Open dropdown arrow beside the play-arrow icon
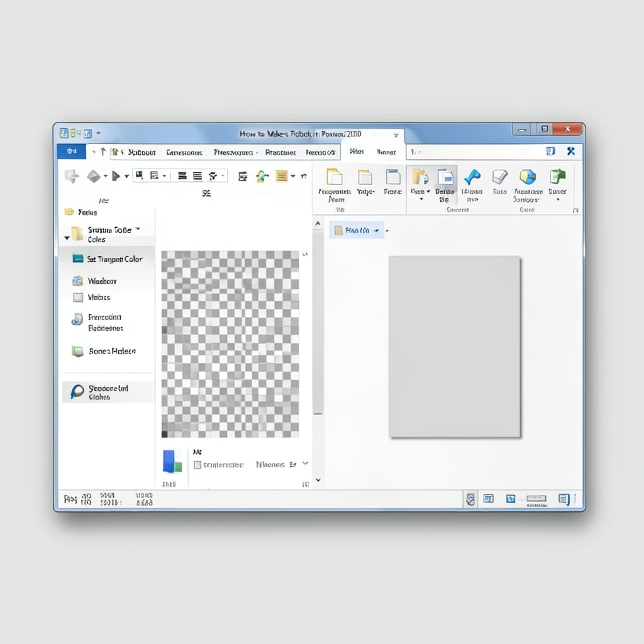Screen dimensions: 644x644 [x=126, y=177]
